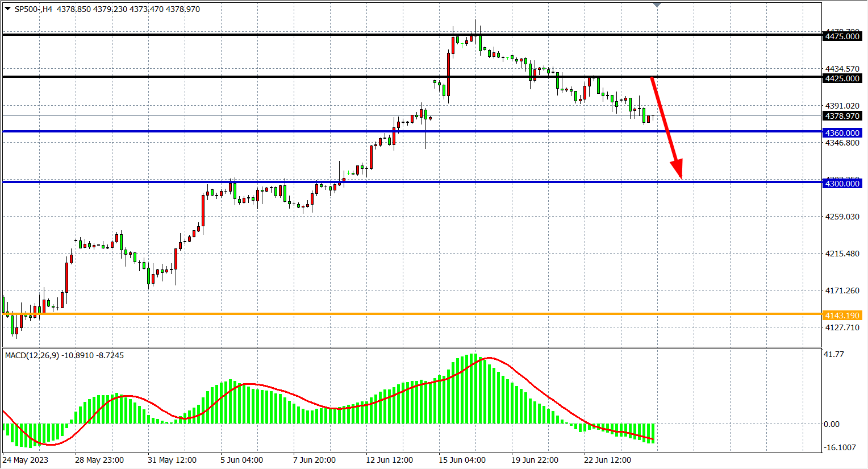868x469 pixels.
Task: Click the 4259.030 price axis label
Action: pos(842,217)
